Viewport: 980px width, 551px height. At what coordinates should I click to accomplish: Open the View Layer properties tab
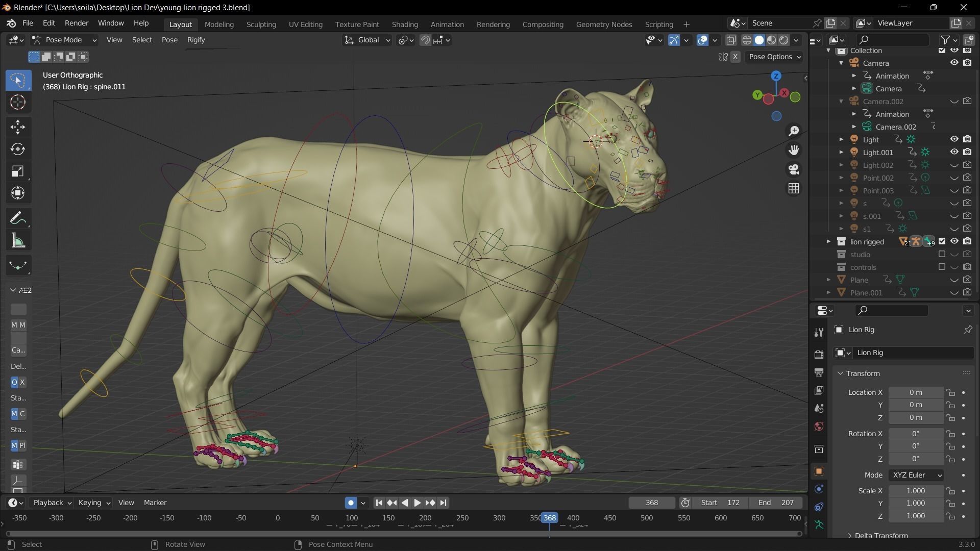[x=819, y=390]
